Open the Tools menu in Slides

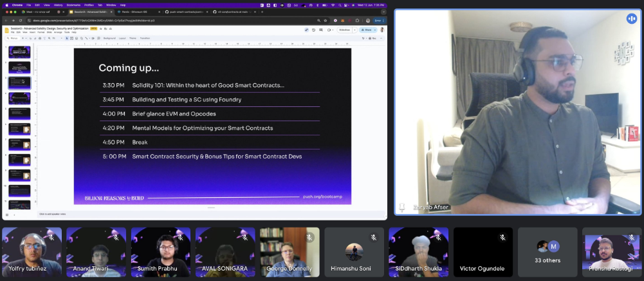(67, 32)
